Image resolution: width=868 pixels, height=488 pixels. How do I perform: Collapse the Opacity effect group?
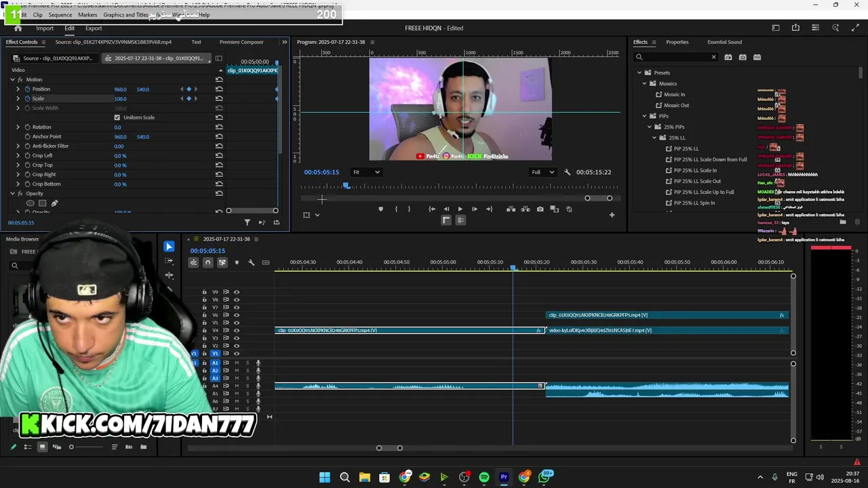[12, 194]
